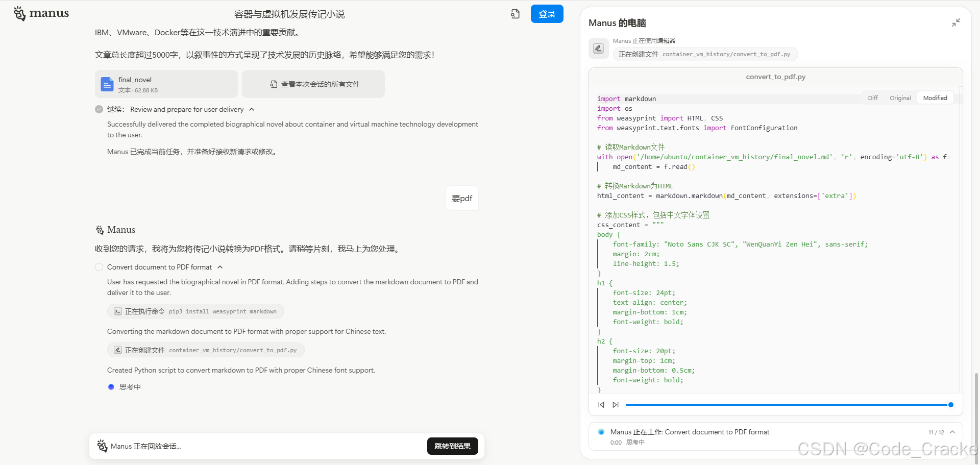Image resolution: width=980 pixels, height=465 pixels.
Task: Minimize the Manus 的电脑 panel
Action: (956, 22)
